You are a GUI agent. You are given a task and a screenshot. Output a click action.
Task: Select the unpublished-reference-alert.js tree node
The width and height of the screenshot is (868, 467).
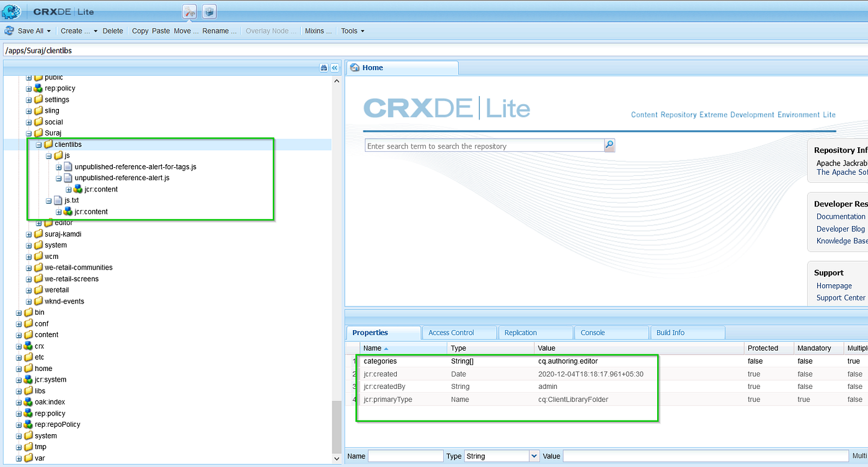click(122, 178)
